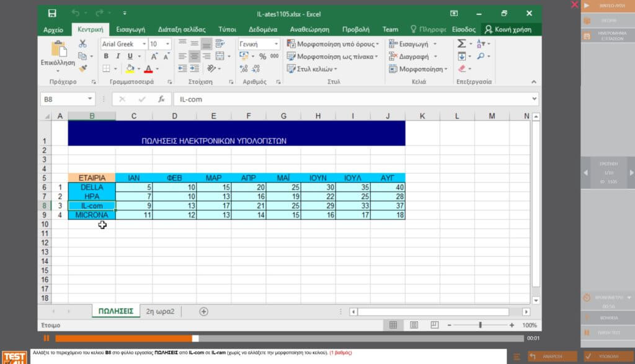
Task: Switch to the 2η ωρα2 sheet tab
Action: point(161,311)
